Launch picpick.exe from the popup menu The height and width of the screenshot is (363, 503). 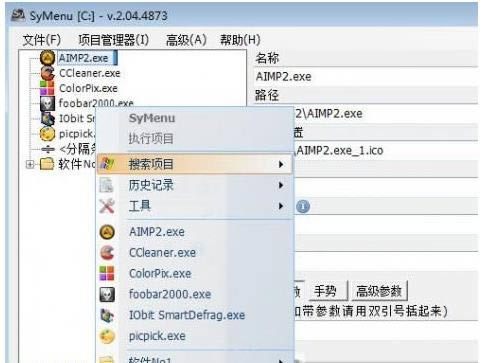(x=194, y=336)
